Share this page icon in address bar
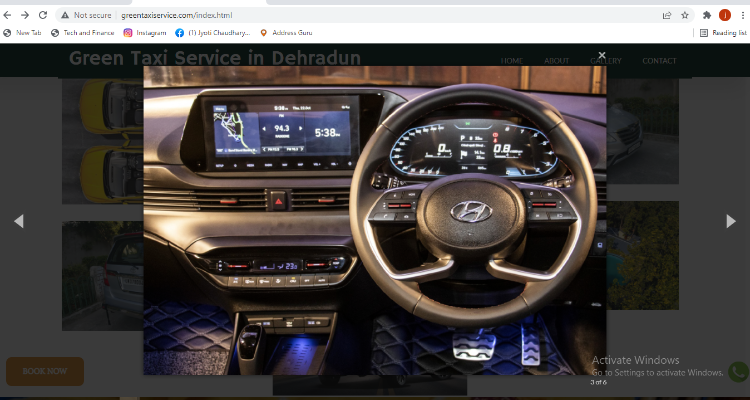Image resolution: width=750 pixels, height=400 pixels. (x=667, y=15)
